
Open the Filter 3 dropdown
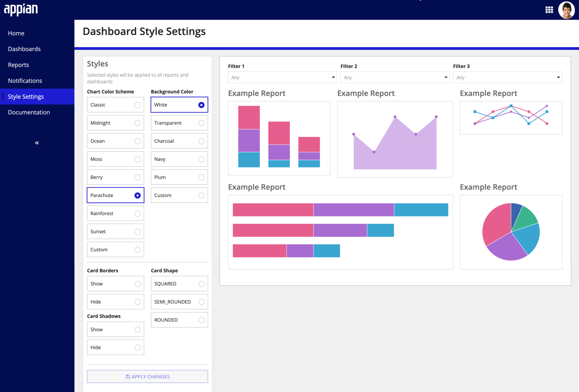point(507,77)
